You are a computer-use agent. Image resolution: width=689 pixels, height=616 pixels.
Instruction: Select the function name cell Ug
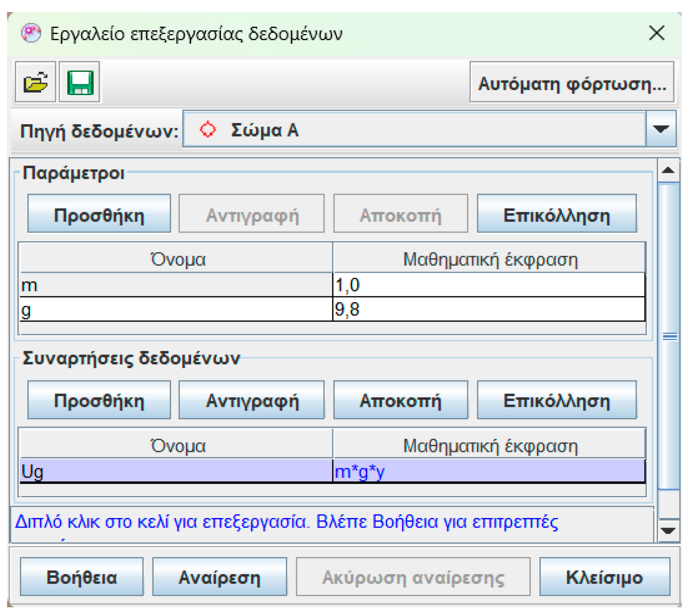[x=176, y=471]
